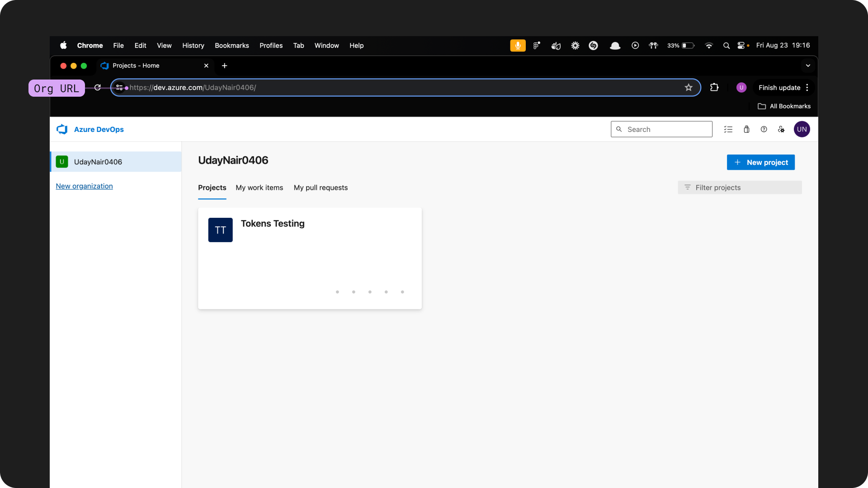
Task: Click the UN profile avatar
Action: pyautogui.click(x=802, y=129)
